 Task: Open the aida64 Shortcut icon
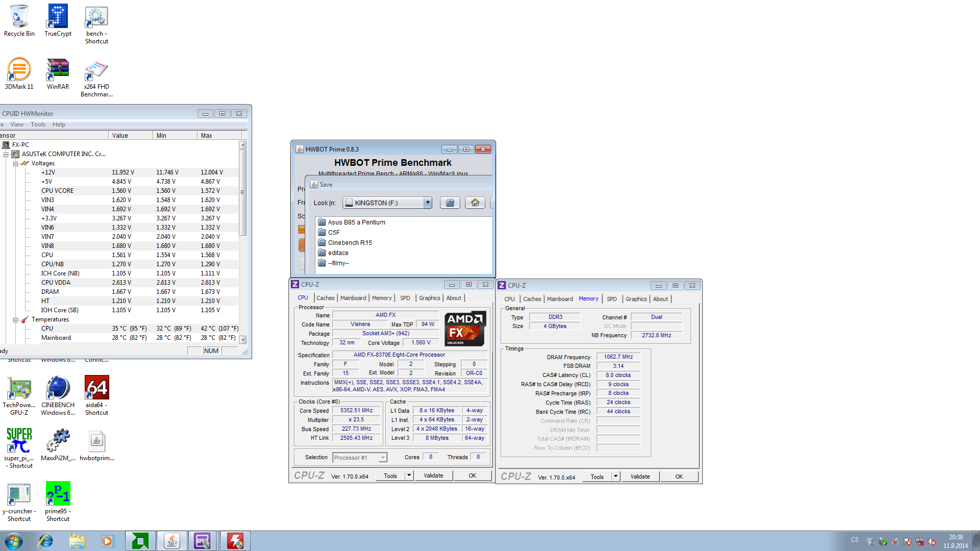[96, 396]
